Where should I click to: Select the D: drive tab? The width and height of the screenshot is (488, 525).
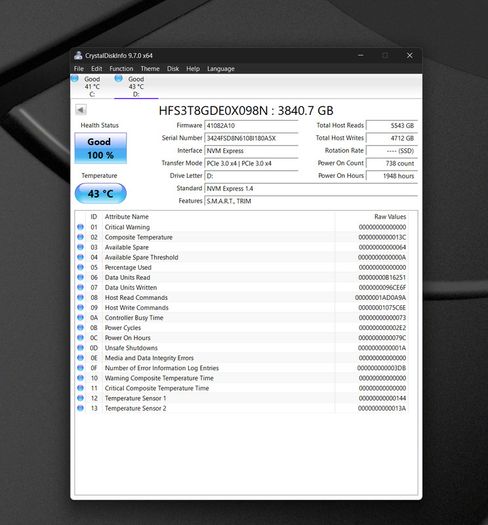136,86
